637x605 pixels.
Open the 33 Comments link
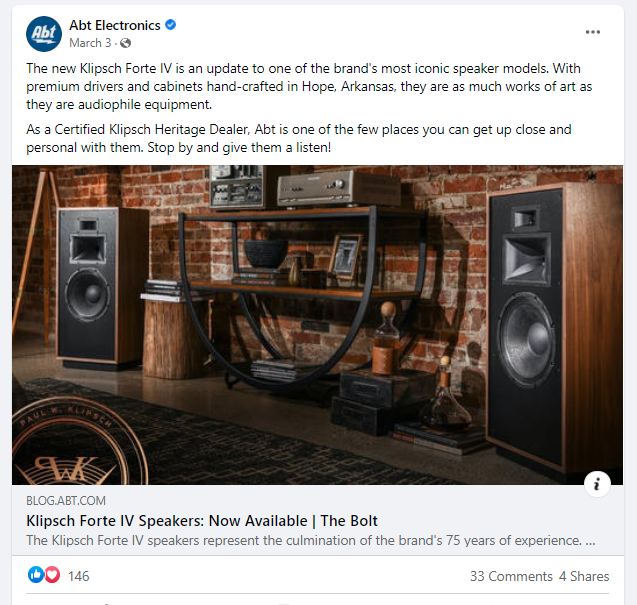511,576
